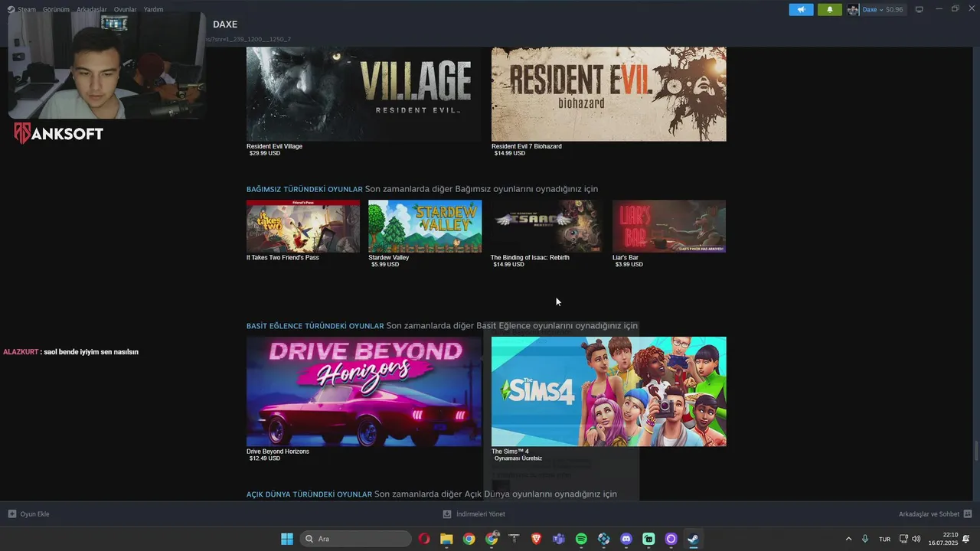Open the purple circle app in taskbar
This screenshot has height=551, width=980.
[x=671, y=539]
